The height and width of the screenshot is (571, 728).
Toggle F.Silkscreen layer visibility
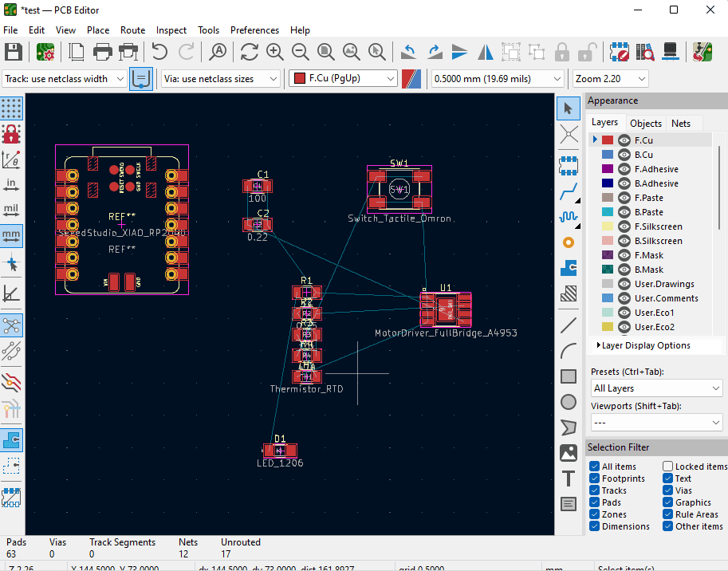coord(624,226)
